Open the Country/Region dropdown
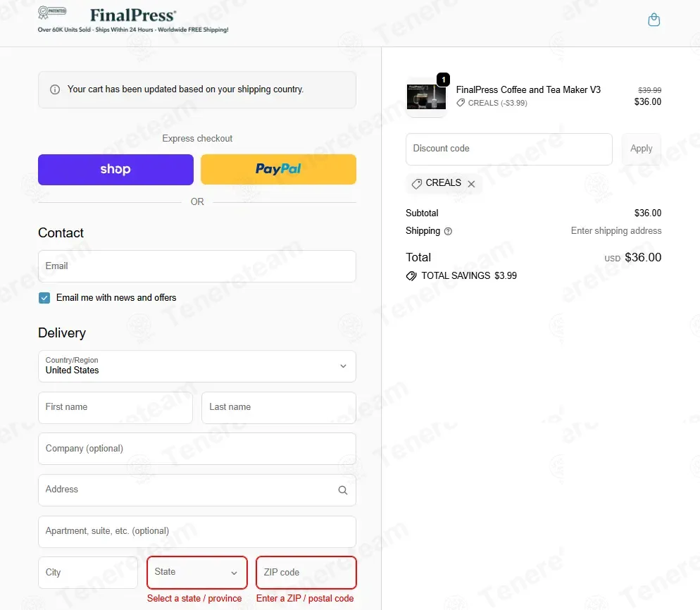 197,366
